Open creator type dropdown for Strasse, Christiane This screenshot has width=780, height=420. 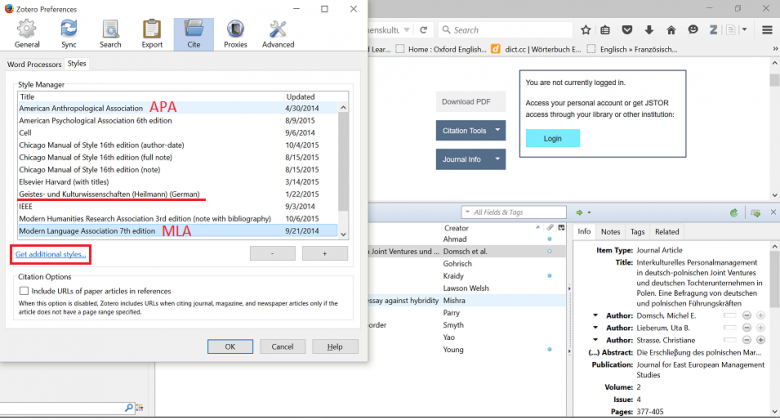pos(595,340)
